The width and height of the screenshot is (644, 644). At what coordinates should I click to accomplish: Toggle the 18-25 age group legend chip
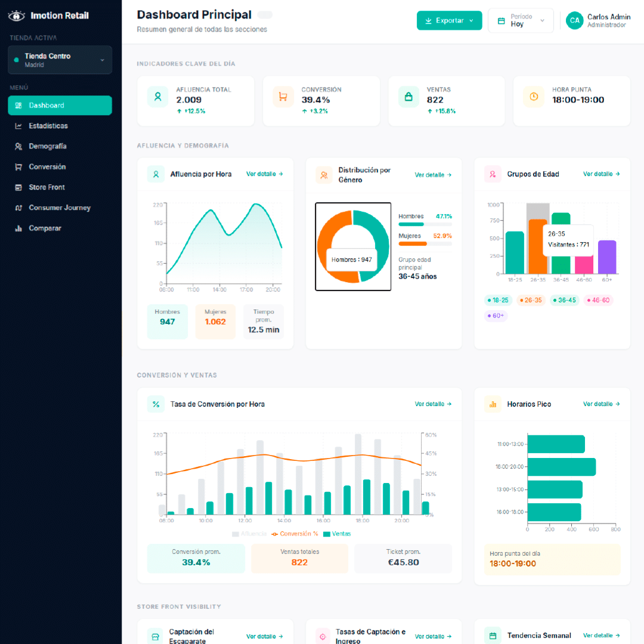498,301
